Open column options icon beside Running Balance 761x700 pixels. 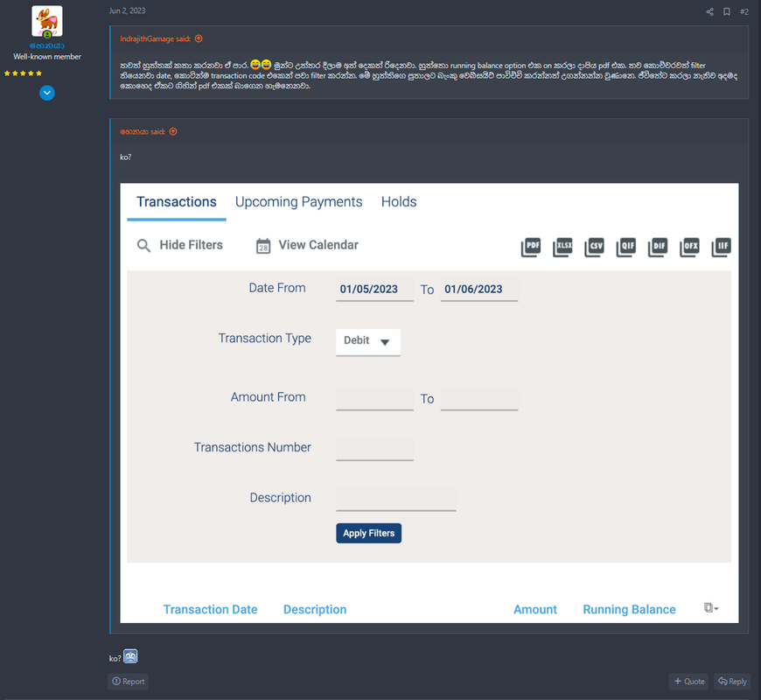(x=711, y=608)
